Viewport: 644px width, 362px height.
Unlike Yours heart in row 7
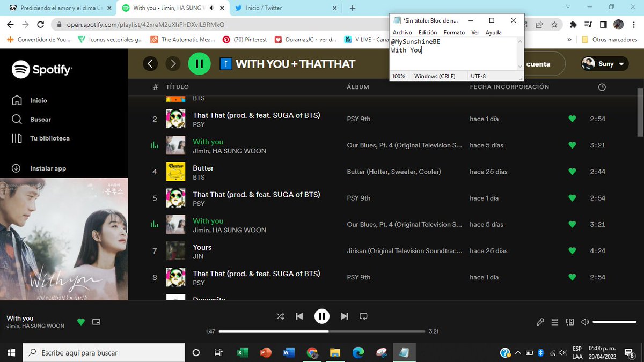[x=572, y=251]
